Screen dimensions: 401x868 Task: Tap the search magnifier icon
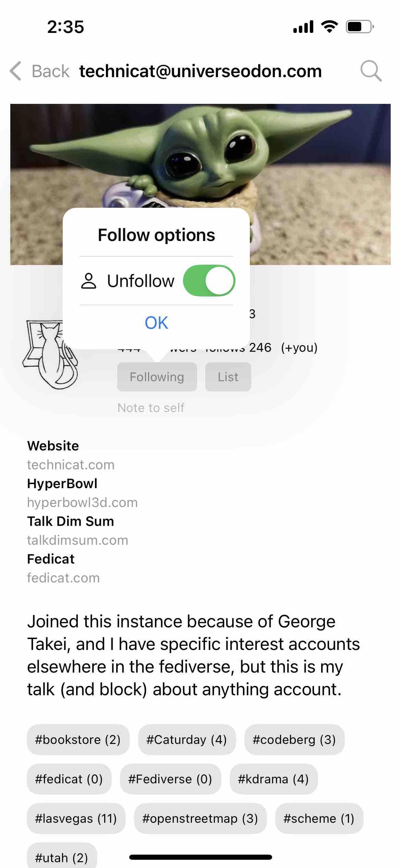(371, 71)
